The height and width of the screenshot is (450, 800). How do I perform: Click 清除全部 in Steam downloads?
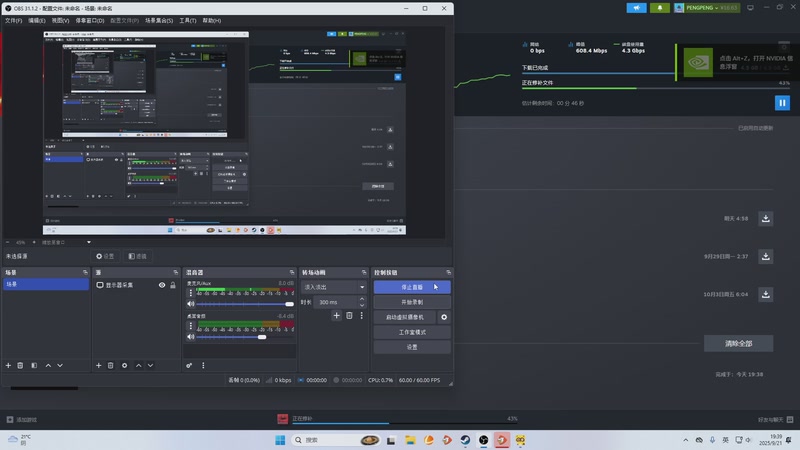(738, 343)
